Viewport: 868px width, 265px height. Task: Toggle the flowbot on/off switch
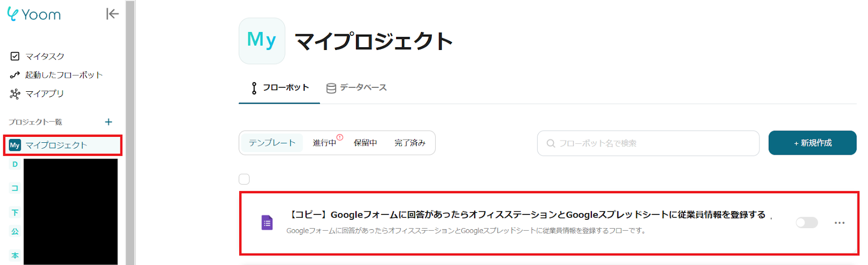807,223
